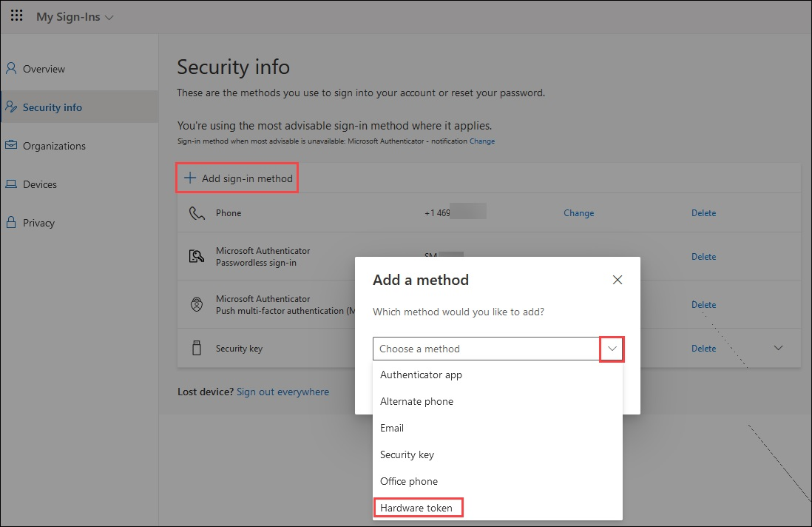This screenshot has height=527, width=812.
Task: Click the Devices monitor icon in sidebar
Action: coord(10,184)
